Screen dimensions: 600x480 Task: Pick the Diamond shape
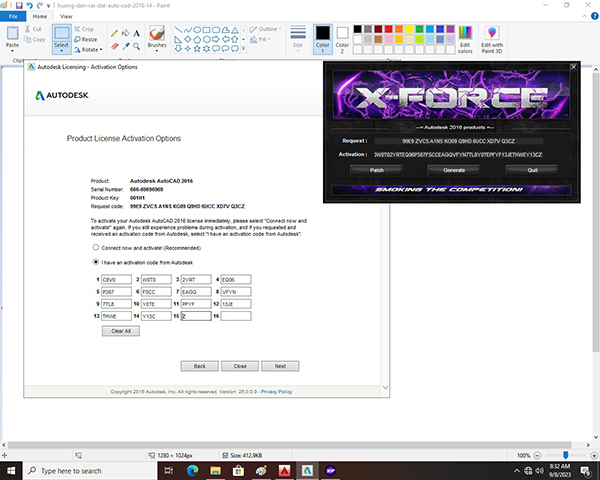point(188,39)
